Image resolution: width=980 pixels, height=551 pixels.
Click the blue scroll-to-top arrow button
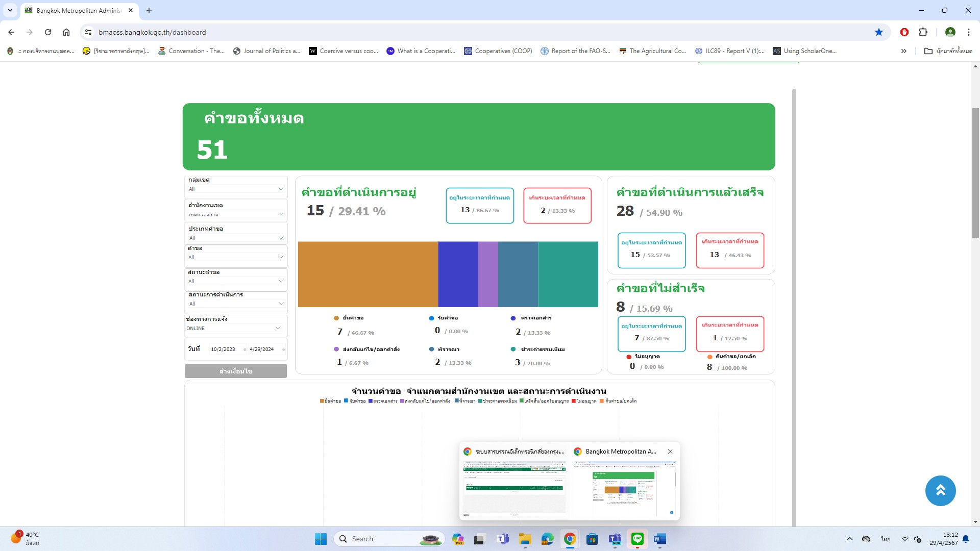tap(940, 490)
